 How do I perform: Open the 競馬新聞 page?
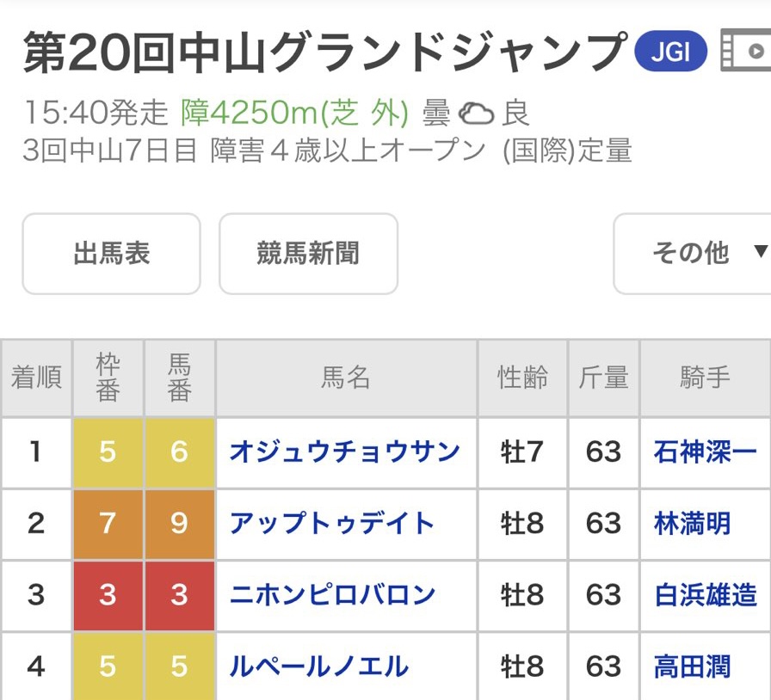pos(308,254)
